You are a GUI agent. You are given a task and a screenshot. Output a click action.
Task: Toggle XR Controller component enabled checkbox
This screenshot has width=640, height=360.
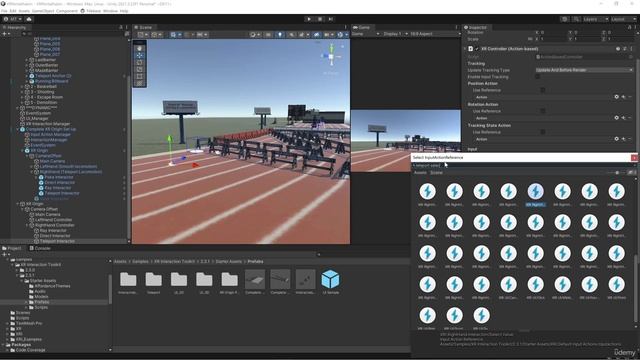coord(477,49)
